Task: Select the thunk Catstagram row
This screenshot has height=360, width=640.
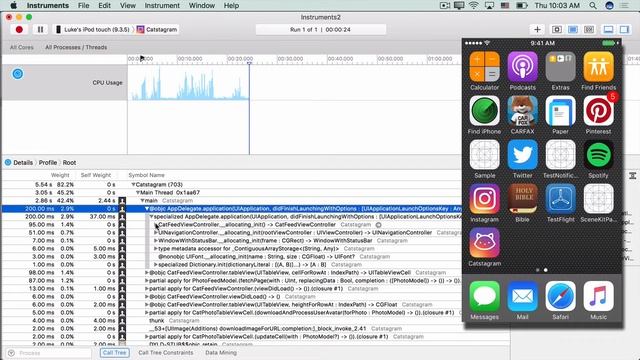Action: (256, 321)
